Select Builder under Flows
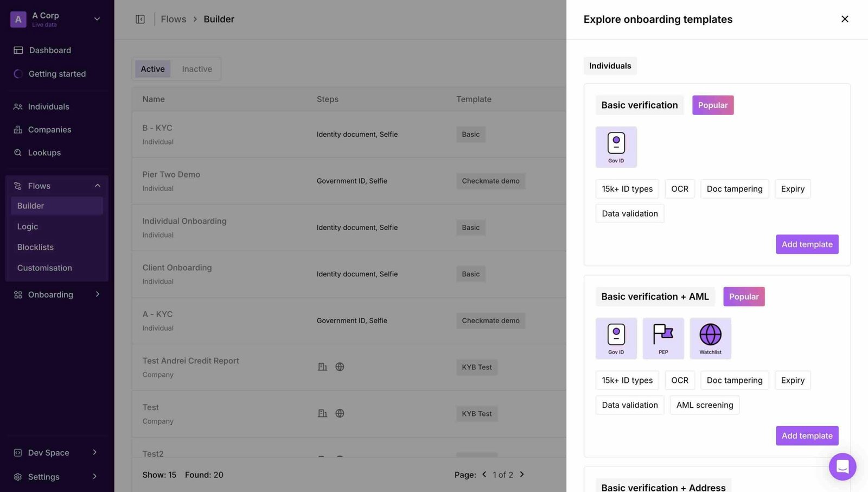This screenshot has width=868, height=492. [x=56, y=206]
